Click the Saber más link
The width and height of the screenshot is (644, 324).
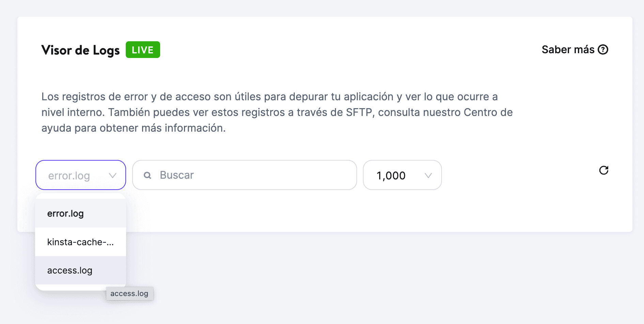click(x=567, y=50)
